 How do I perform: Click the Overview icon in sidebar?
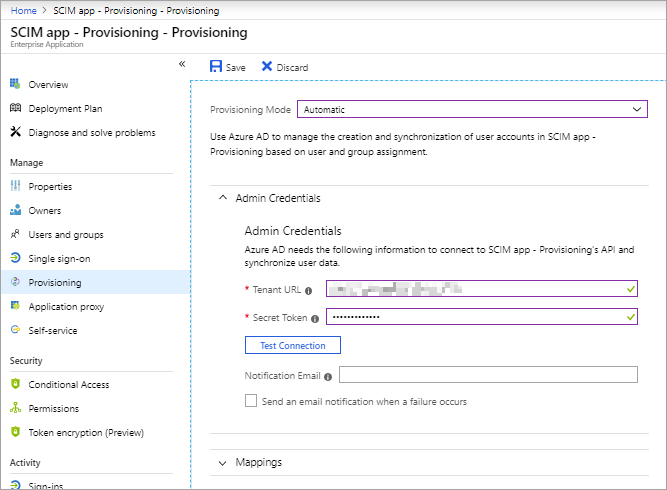coord(15,84)
